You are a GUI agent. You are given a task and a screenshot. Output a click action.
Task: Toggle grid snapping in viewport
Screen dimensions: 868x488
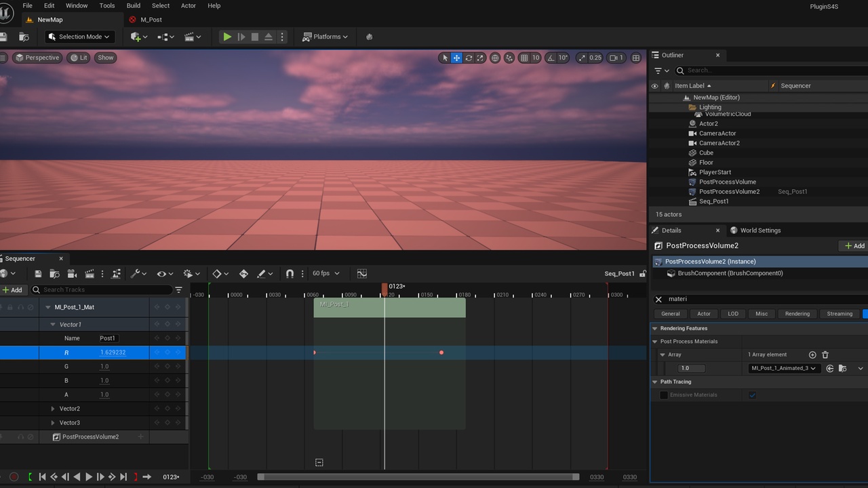pos(524,58)
